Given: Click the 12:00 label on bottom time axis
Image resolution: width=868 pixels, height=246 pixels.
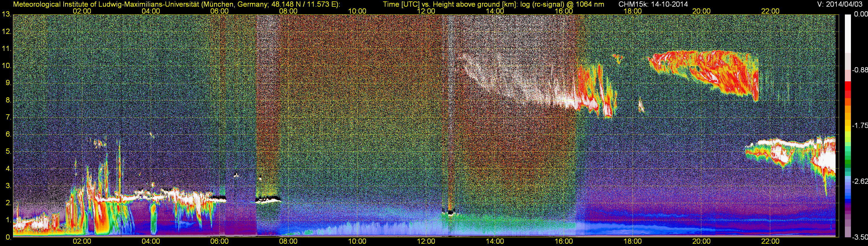Looking at the screenshot, I should point(426,241).
